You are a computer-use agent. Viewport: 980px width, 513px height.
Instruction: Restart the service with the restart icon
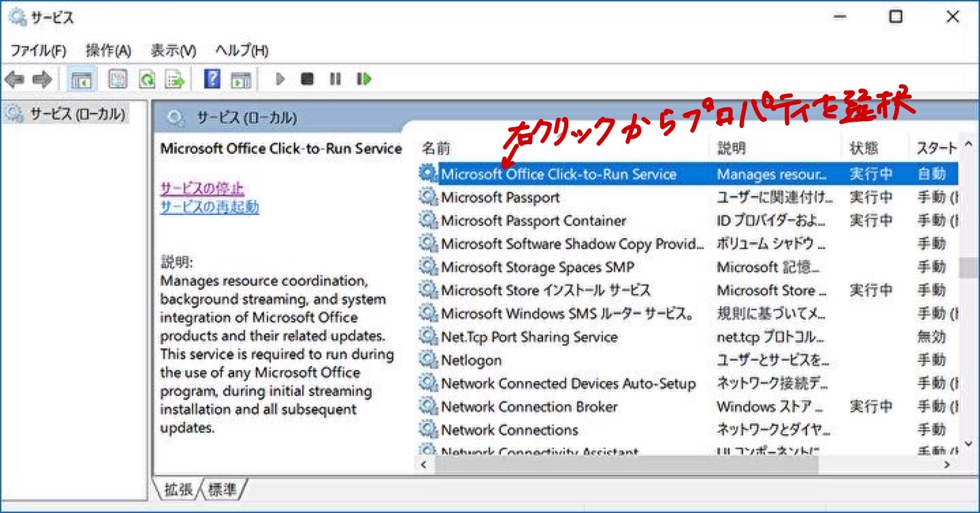click(x=363, y=80)
